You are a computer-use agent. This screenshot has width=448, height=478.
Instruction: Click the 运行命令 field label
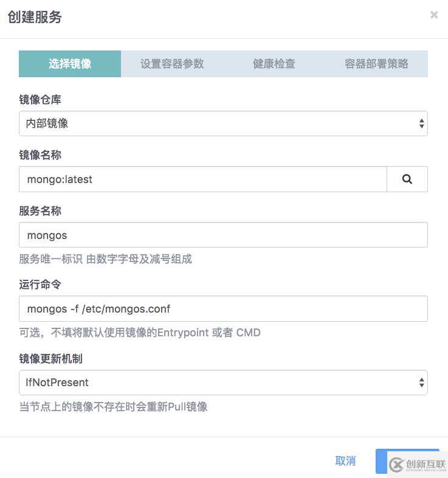pyautogui.click(x=40, y=285)
